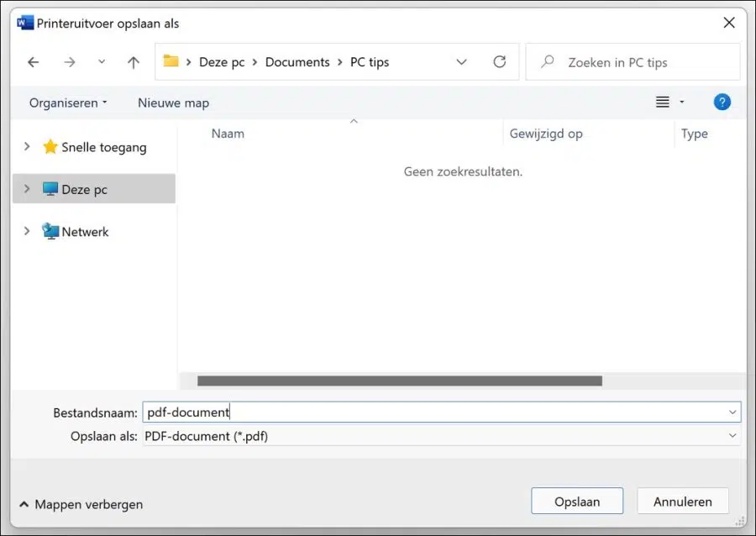
Task: Close the Printeruitvoer opslaan als dialog
Action: pos(729,23)
